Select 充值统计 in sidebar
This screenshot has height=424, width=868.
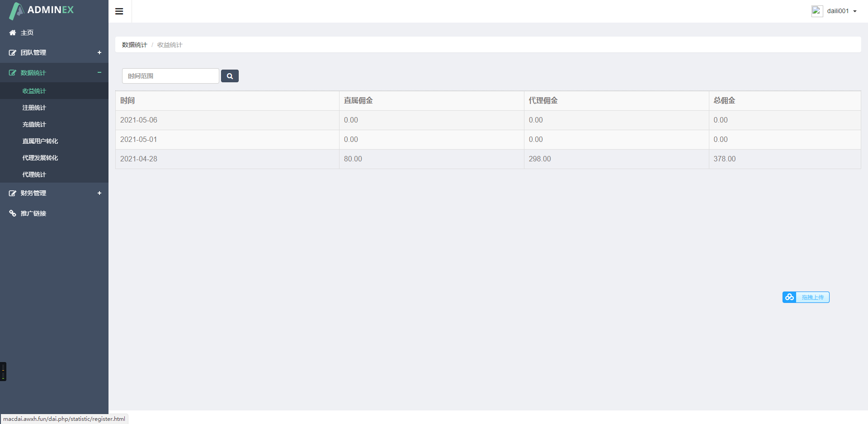tap(34, 124)
